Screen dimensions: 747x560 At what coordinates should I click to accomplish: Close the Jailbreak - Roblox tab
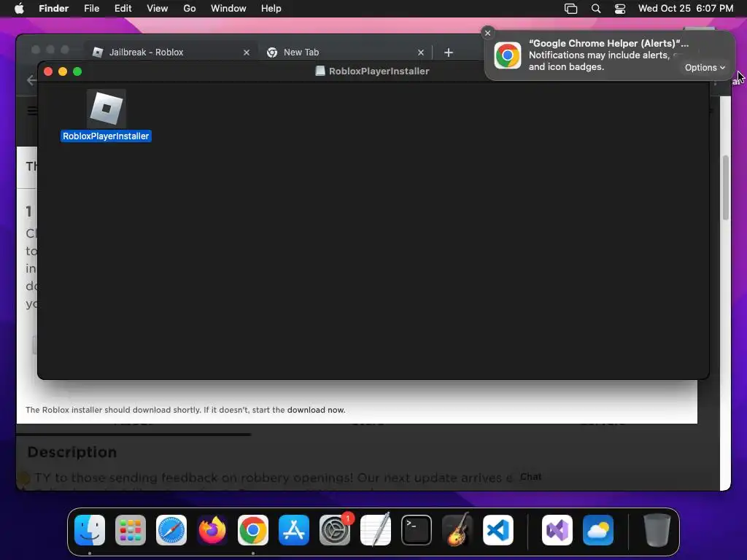[x=247, y=52]
